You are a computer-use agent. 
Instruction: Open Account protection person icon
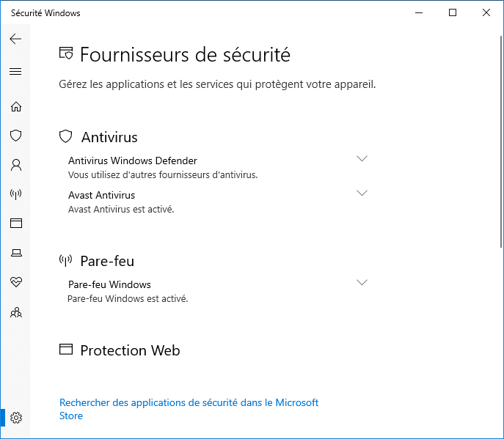[x=15, y=165]
